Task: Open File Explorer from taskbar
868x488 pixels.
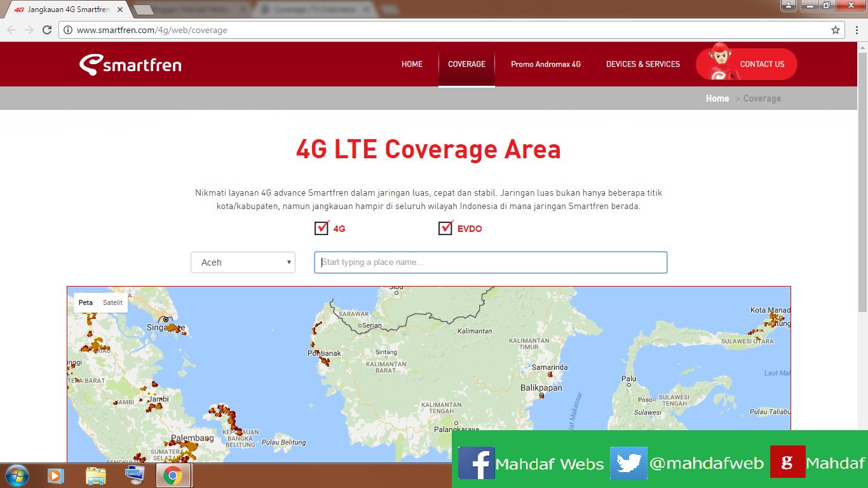Action: tap(96, 475)
